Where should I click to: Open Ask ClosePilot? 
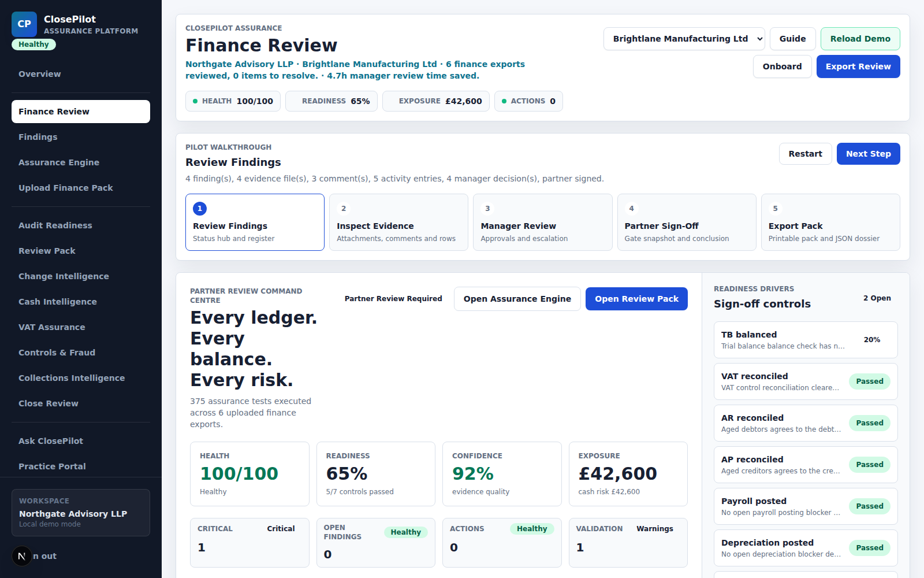[x=81, y=441]
